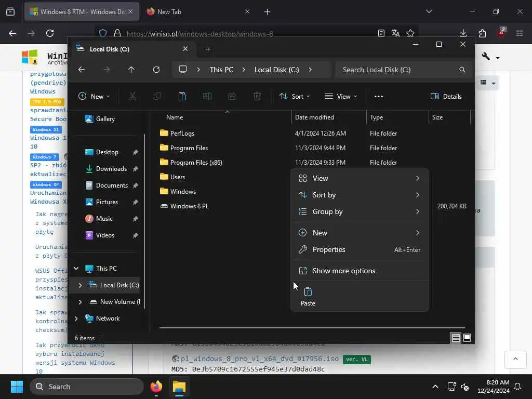Open Firefox extensions puzzle icon
532x399 pixels.
482,33
